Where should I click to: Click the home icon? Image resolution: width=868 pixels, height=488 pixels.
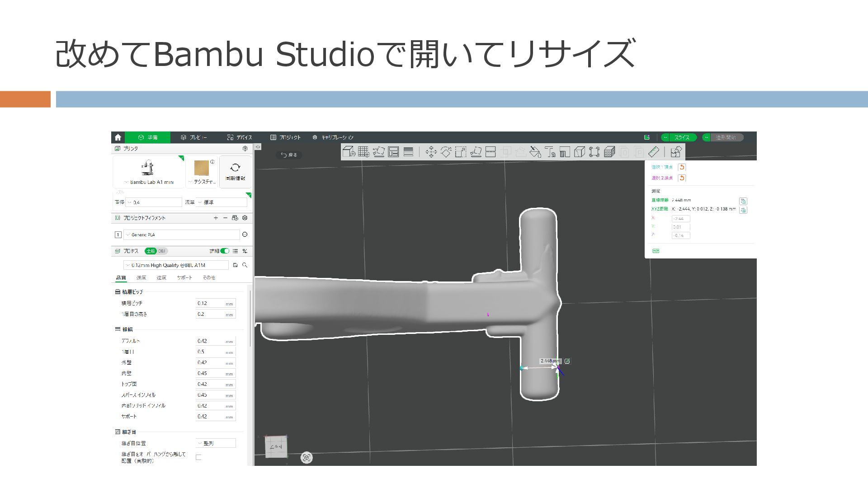click(x=118, y=137)
